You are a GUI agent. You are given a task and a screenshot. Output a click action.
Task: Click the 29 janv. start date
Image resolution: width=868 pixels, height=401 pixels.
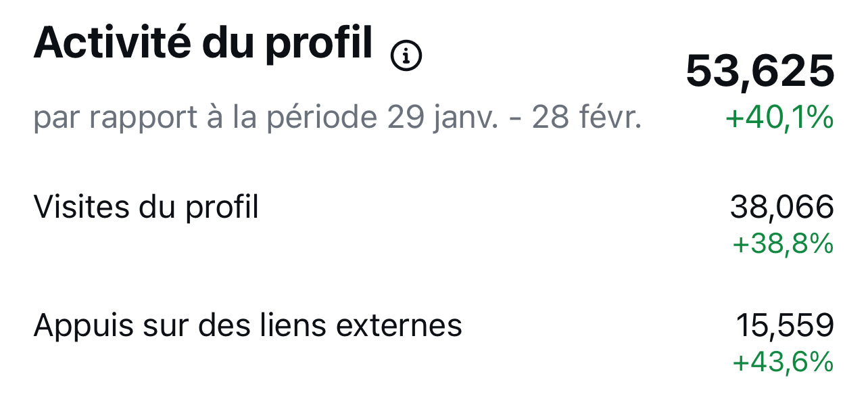[443, 118]
